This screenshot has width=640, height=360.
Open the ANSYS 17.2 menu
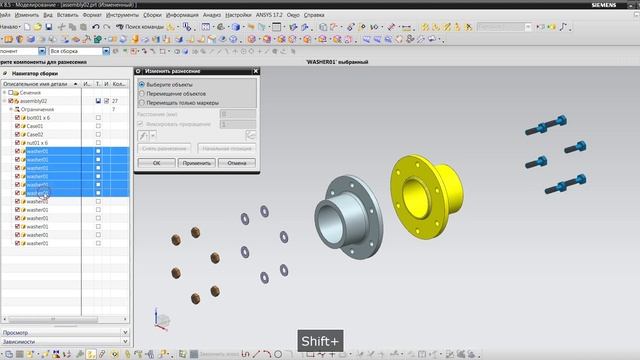[269, 15]
